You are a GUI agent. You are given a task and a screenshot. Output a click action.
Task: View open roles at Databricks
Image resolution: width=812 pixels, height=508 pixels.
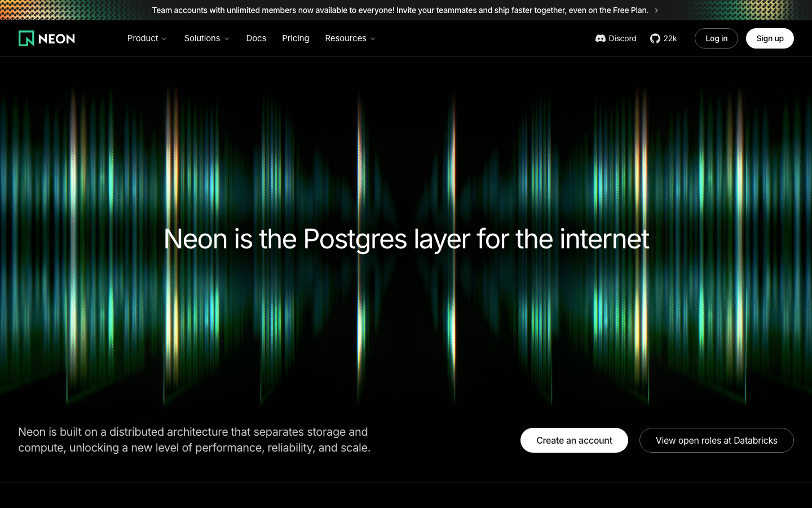point(716,440)
